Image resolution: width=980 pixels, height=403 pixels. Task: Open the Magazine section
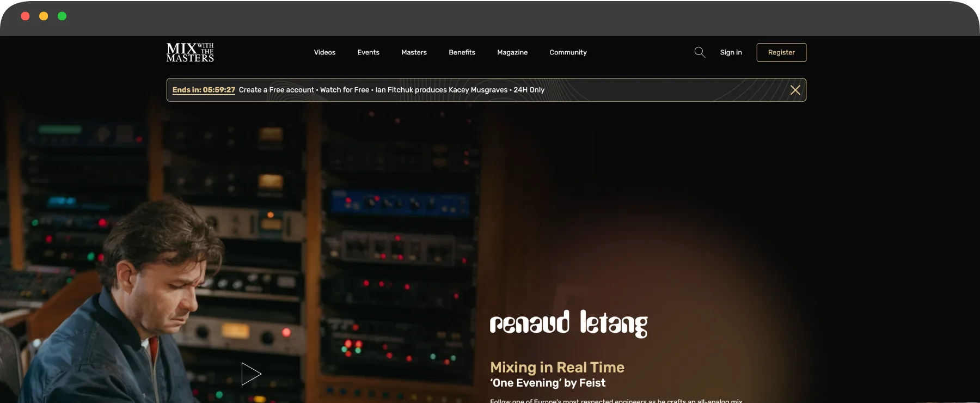coord(512,52)
